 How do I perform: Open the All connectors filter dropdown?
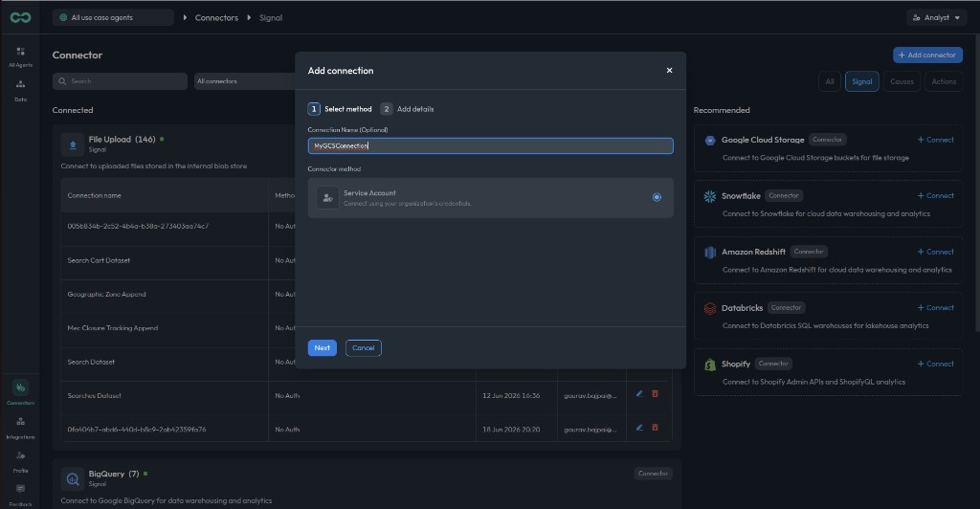[x=244, y=81]
